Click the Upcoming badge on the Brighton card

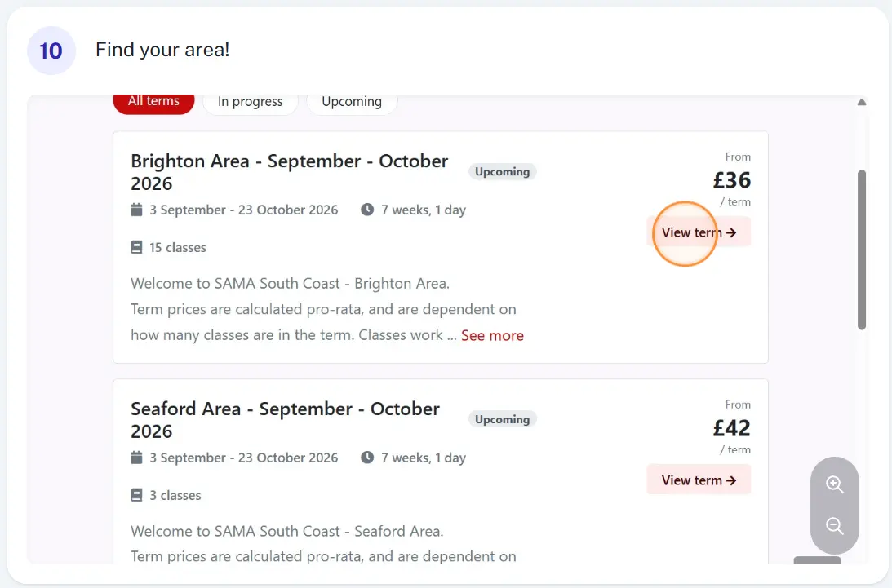[503, 172]
